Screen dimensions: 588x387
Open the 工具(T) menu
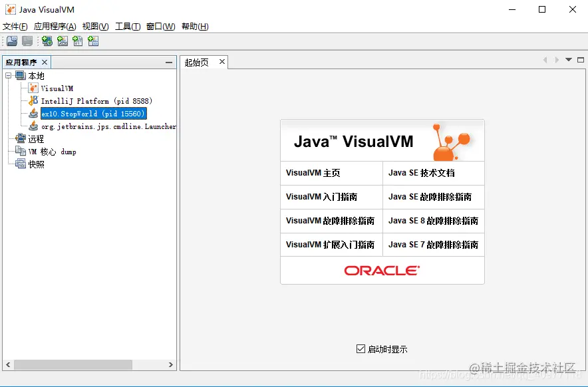tap(128, 26)
